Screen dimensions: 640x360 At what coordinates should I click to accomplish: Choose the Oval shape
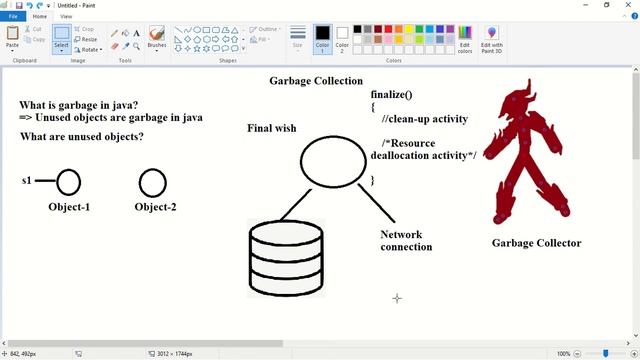click(197, 30)
